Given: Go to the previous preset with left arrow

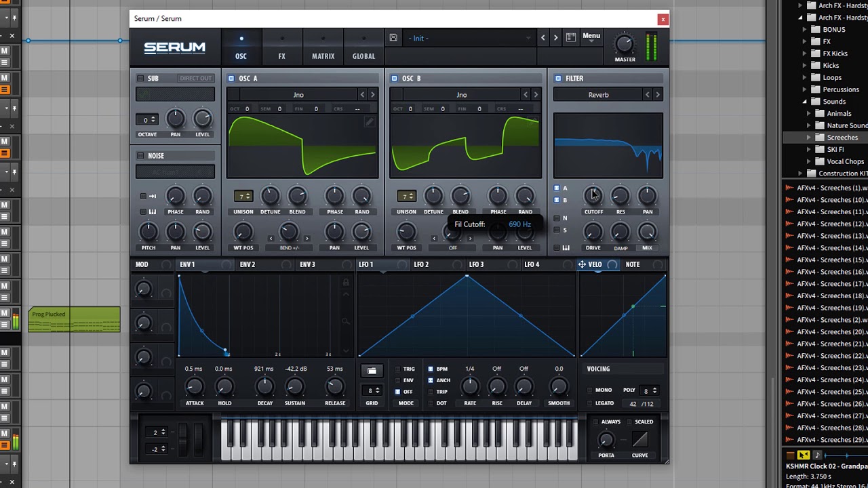Looking at the screenshot, I should [x=542, y=38].
